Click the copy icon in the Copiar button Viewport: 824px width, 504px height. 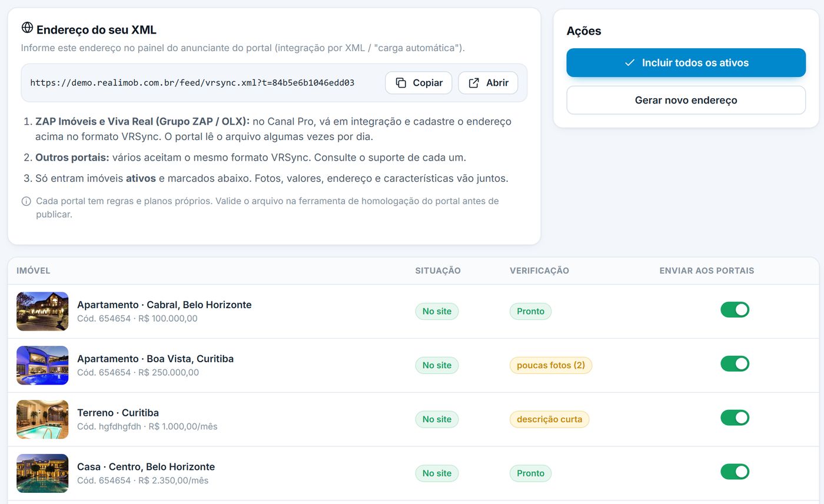click(401, 83)
